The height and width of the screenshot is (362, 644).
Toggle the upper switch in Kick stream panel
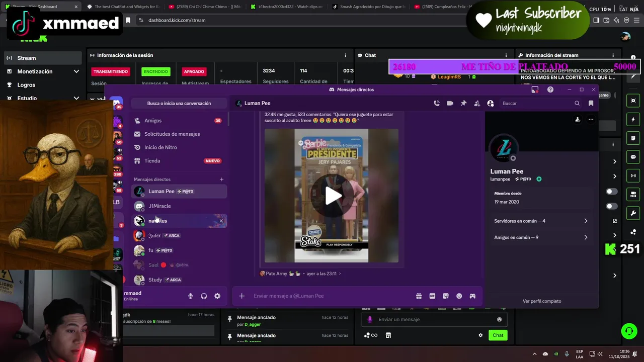click(x=612, y=192)
